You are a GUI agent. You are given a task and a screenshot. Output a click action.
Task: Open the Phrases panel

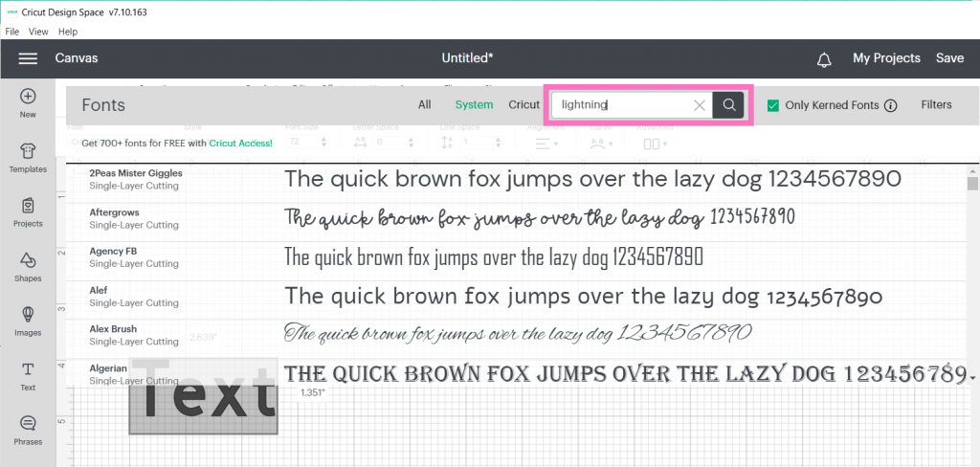[x=28, y=424]
